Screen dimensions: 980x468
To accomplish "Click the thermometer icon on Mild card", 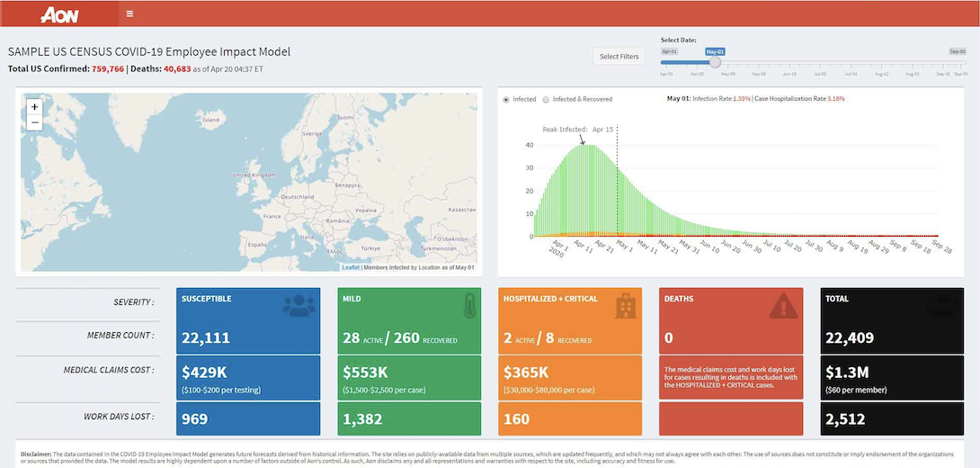I will tap(469, 305).
